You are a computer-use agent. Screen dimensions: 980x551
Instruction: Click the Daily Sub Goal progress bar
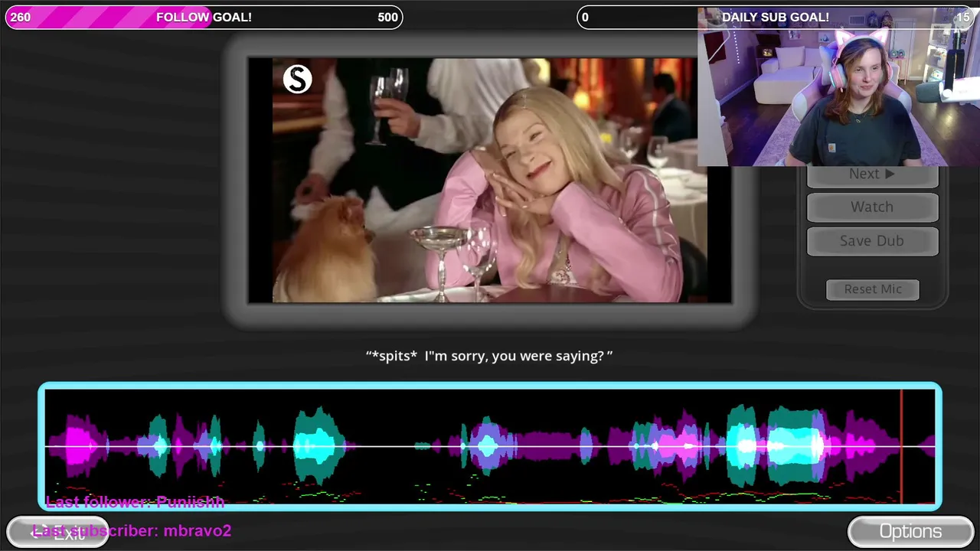776,18
